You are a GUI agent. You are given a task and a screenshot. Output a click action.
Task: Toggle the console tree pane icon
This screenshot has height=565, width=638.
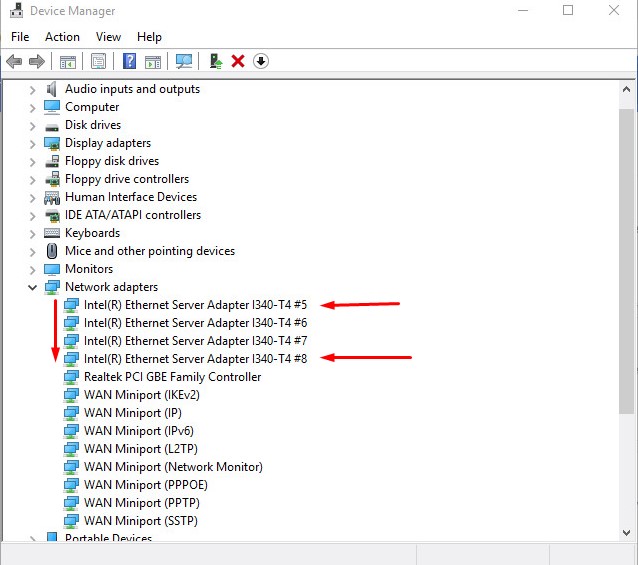pyautogui.click(x=68, y=62)
